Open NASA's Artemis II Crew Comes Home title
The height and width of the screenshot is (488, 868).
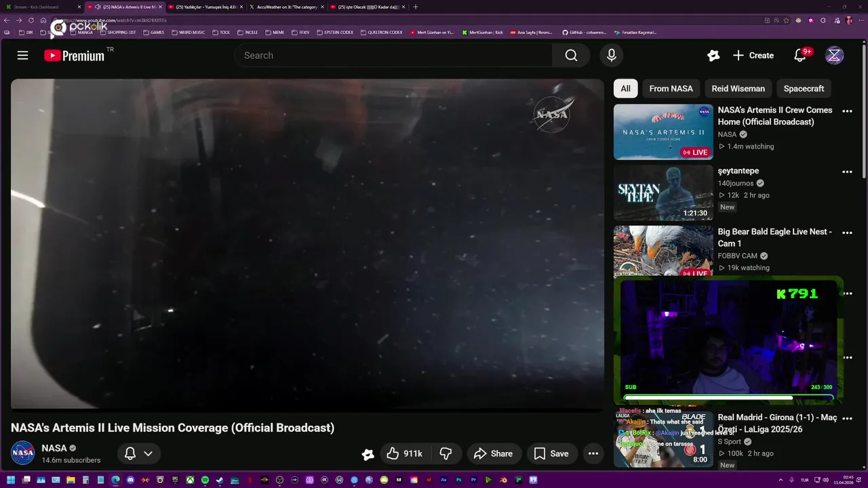point(775,116)
